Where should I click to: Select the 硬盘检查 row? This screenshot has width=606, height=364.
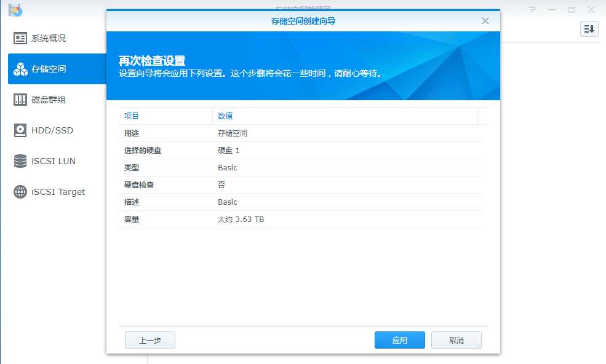coord(300,184)
